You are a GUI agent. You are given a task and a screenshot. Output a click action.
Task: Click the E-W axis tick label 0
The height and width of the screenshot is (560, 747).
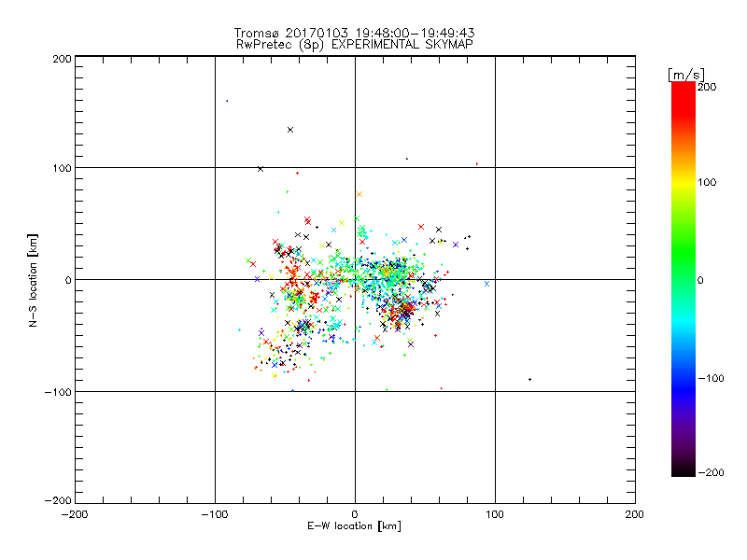point(355,514)
